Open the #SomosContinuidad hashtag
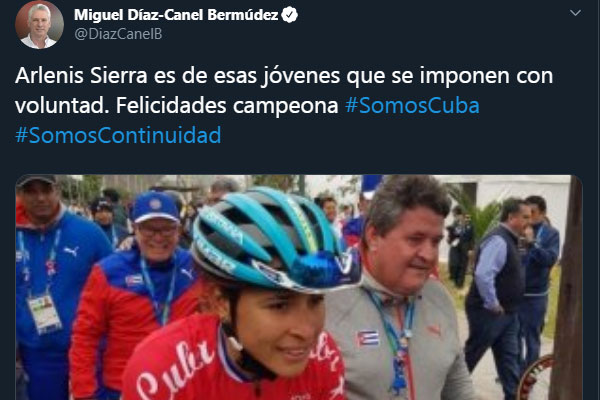The width and height of the screenshot is (600, 400). 118,135
